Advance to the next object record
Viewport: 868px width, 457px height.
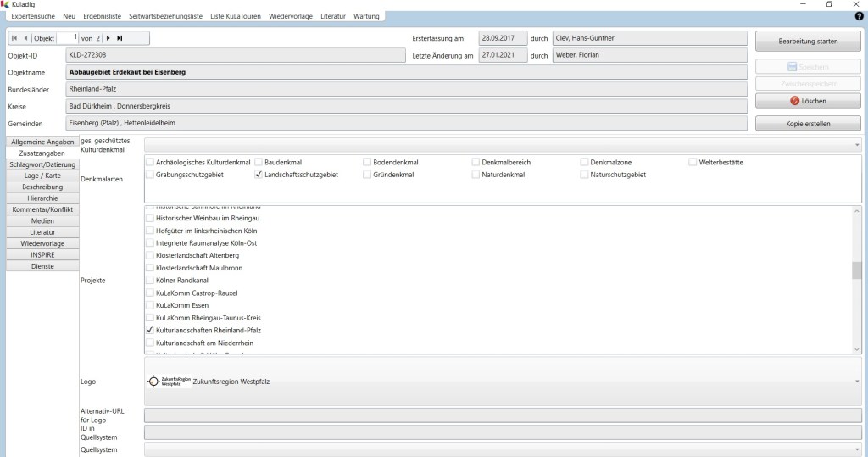coord(108,38)
